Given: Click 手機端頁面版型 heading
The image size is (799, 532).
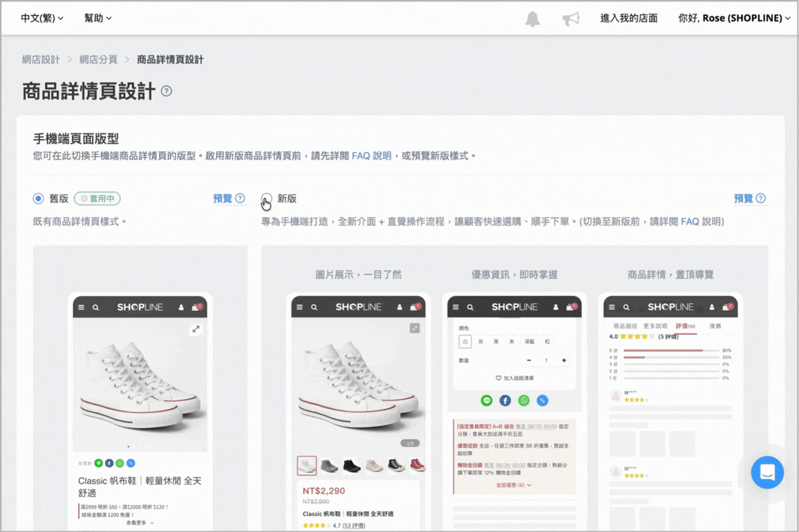Looking at the screenshot, I should point(76,139).
